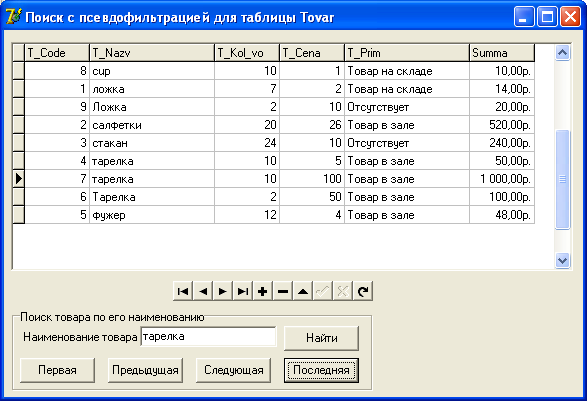This screenshot has height=401, width=587.
Task: Click the Последняя button
Action: (x=321, y=370)
